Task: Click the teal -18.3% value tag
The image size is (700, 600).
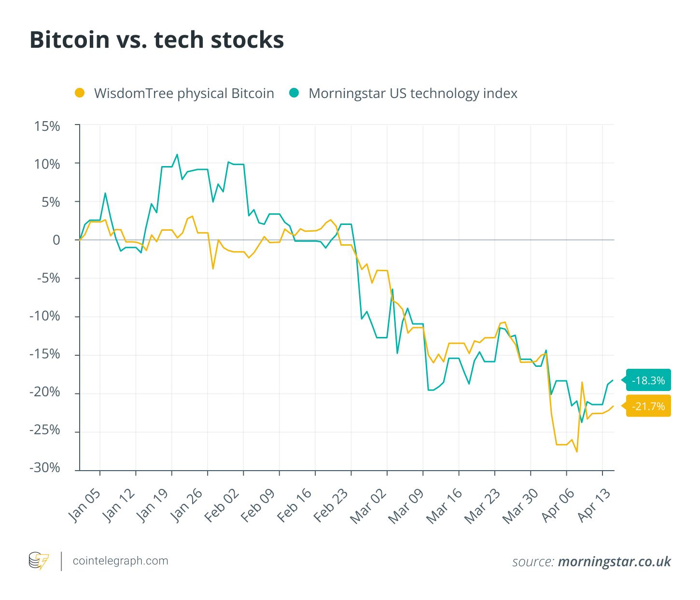Action: 648,380
